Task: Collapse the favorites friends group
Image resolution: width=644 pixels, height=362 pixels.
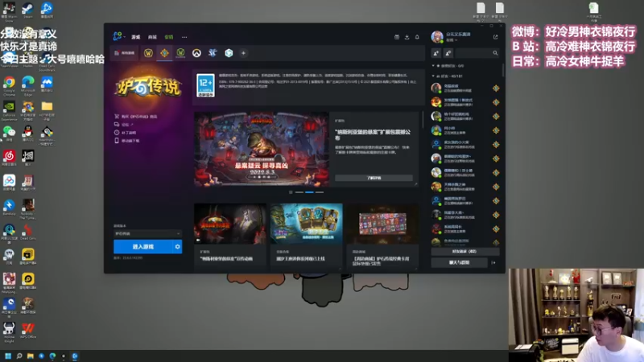Action: [433, 66]
